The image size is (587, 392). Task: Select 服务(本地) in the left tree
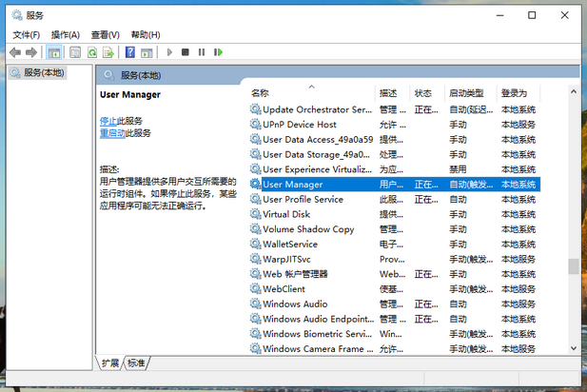[44, 72]
